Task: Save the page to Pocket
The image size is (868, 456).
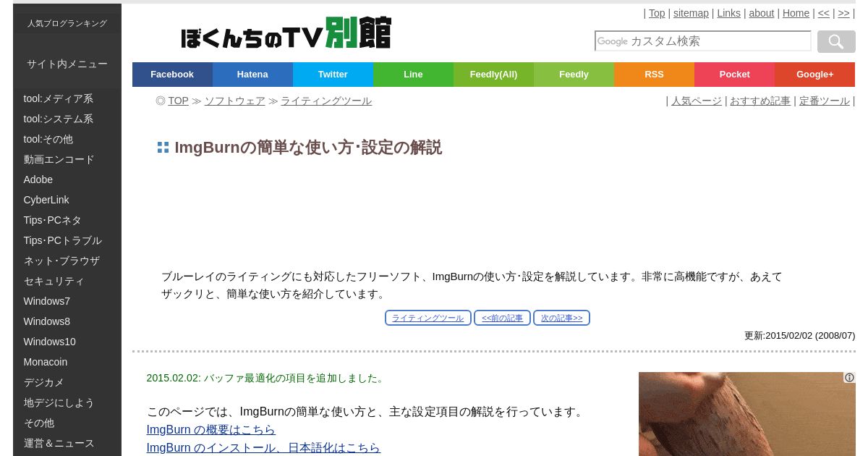Action: (x=734, y=75)
